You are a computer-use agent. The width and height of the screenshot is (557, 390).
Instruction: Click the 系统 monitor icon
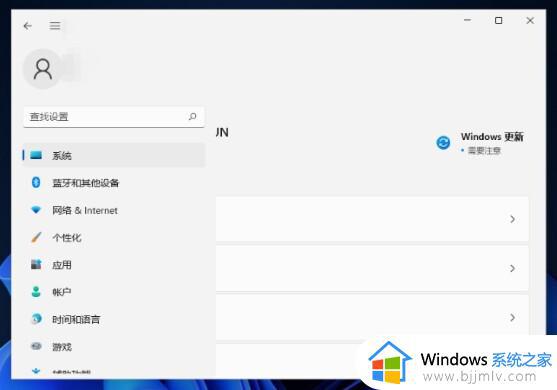coord(36,155)
